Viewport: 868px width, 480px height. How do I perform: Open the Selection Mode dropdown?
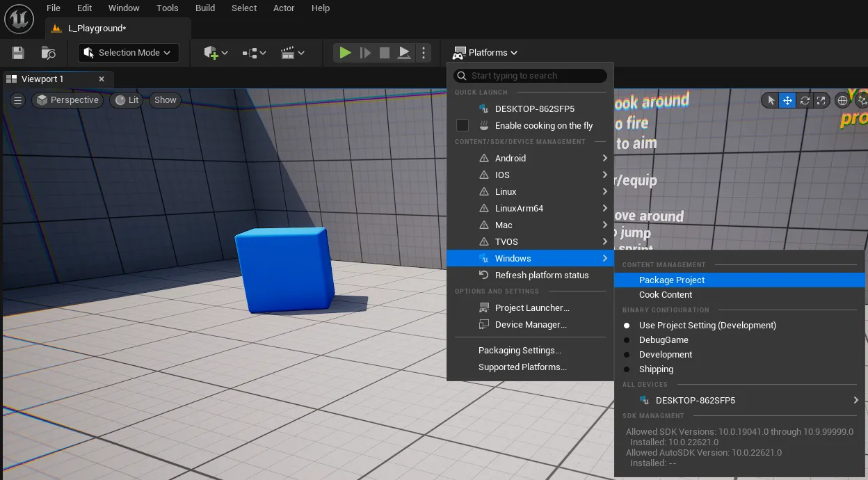tap(129, 53)
